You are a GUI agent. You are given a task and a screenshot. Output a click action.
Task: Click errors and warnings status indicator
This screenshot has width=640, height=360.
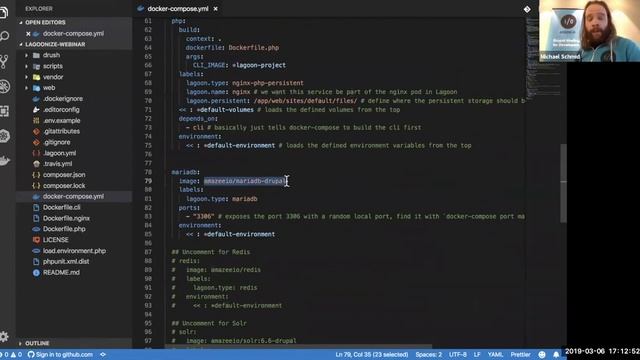point(11,355)
